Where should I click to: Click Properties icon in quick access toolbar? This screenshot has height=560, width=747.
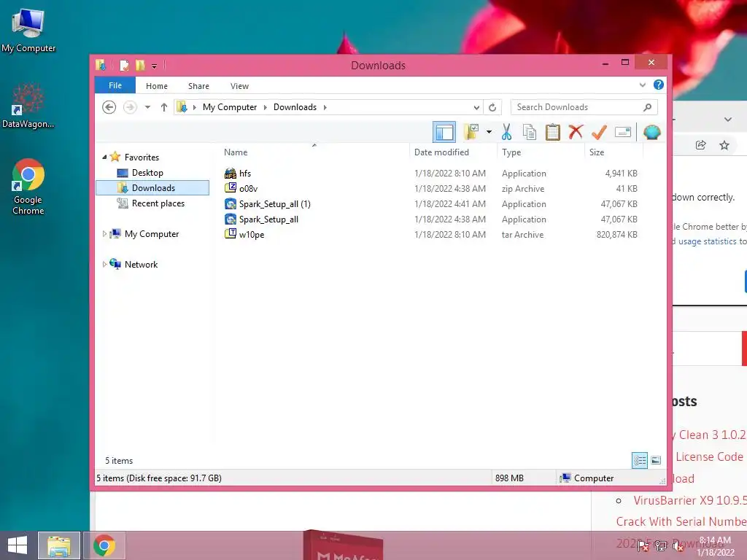click(x=124, y=65)
